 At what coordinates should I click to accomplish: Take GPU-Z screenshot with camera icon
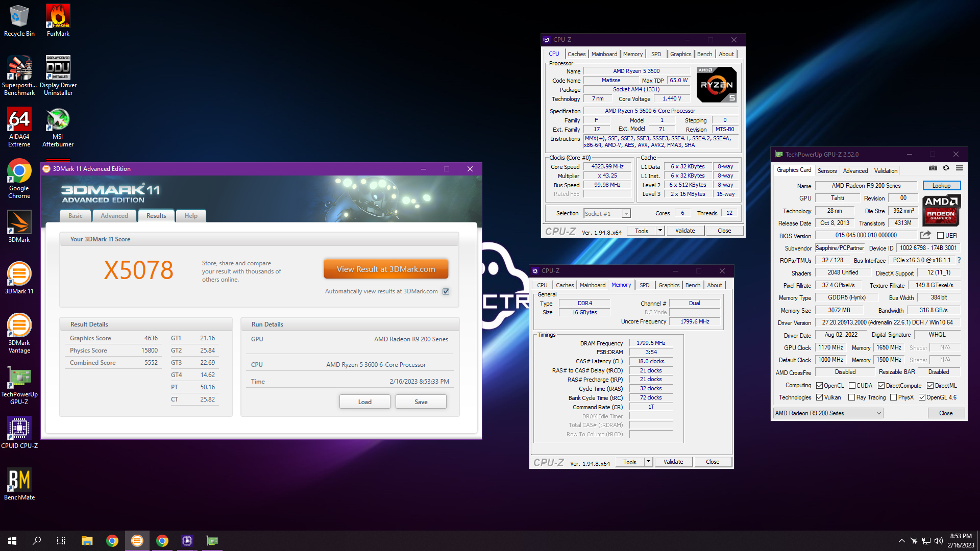[x=933, y=168]
